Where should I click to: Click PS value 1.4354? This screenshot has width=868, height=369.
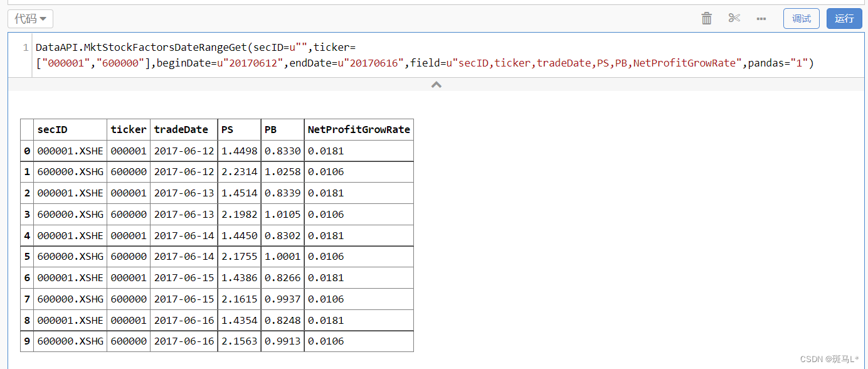pos(240,321)
